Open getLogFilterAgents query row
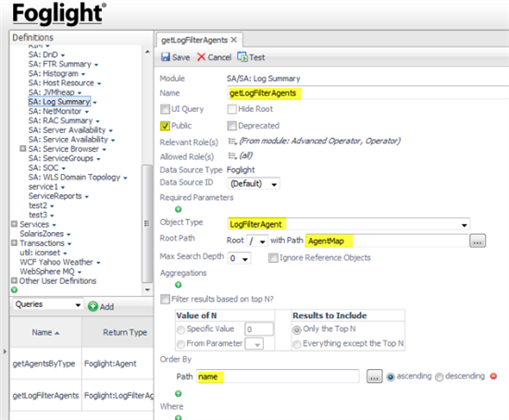Image resolution: width=509 pixels, height=420 pixels. pyautogui.click(x=81, y=395)
